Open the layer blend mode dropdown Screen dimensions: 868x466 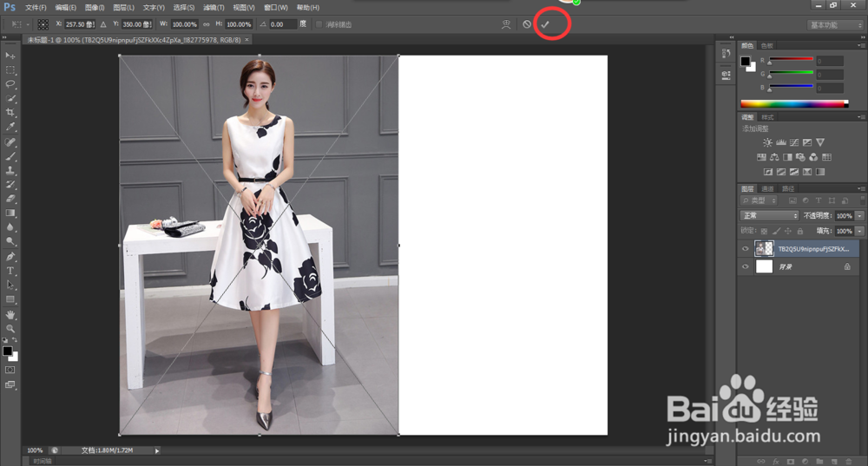pyautogui.click(x=769, y=216)
